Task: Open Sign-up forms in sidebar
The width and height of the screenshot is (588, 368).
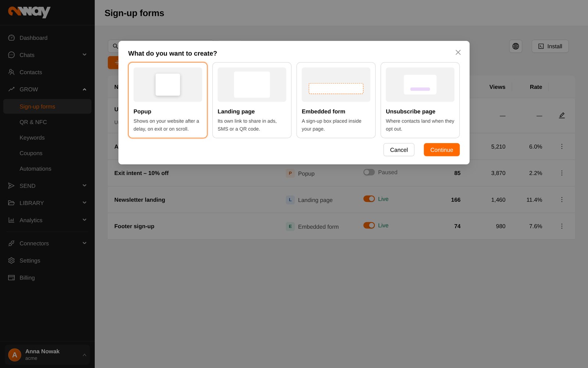Action: (47, 106)
